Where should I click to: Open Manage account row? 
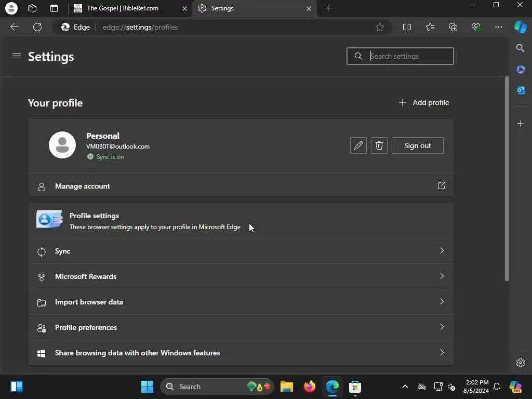tap(241, 186)
